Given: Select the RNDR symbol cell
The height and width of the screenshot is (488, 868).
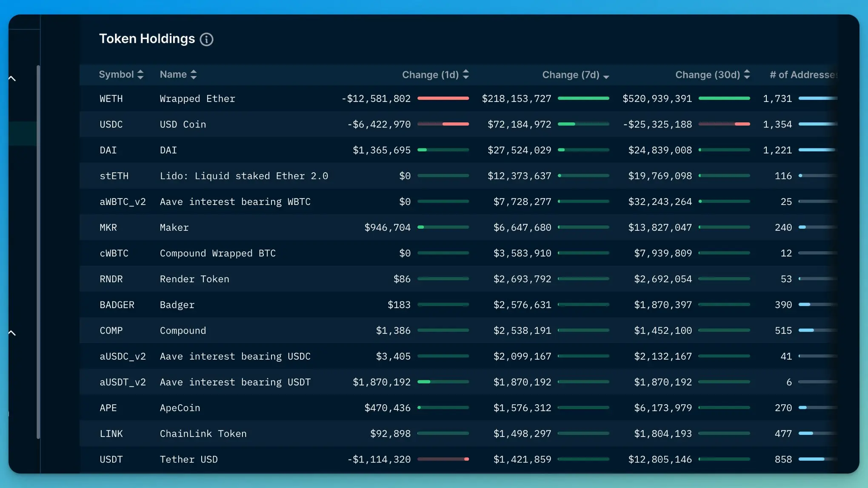Looking at the screenshot, I should (111, 279).
